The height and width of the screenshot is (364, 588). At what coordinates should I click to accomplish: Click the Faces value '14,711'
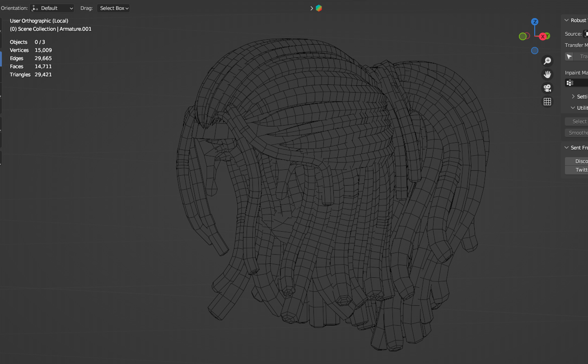[x=43, y=66]
